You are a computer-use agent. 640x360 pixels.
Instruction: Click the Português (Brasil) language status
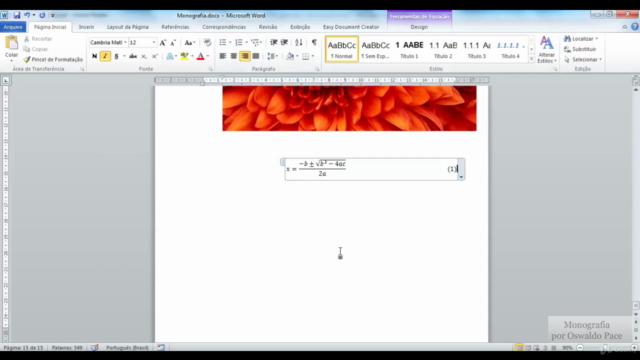tap(127, 348)
